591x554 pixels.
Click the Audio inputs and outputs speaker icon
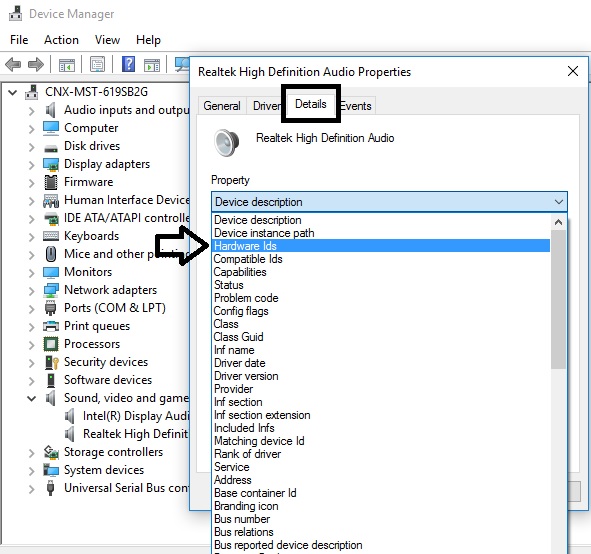click(51, 110)
